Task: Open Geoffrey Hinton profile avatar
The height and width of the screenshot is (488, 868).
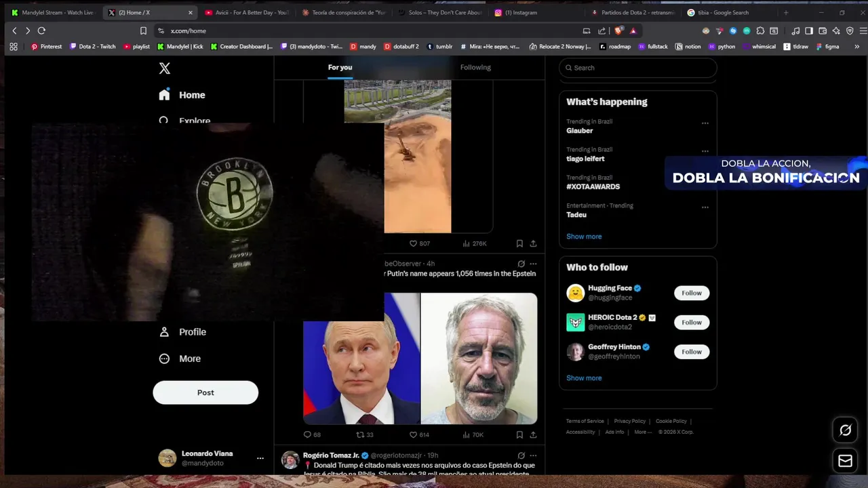Action: pyautogui.click(x=575, y=352)
